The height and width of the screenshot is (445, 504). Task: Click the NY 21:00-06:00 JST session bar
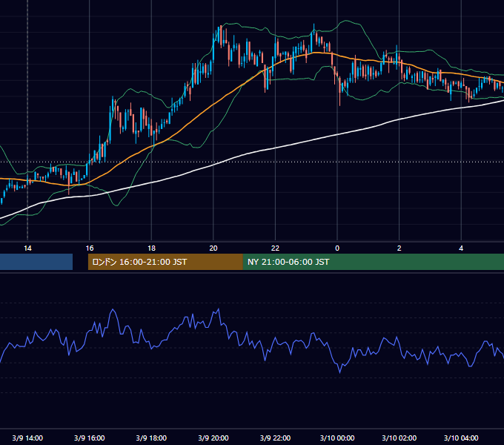coord(373,262)
